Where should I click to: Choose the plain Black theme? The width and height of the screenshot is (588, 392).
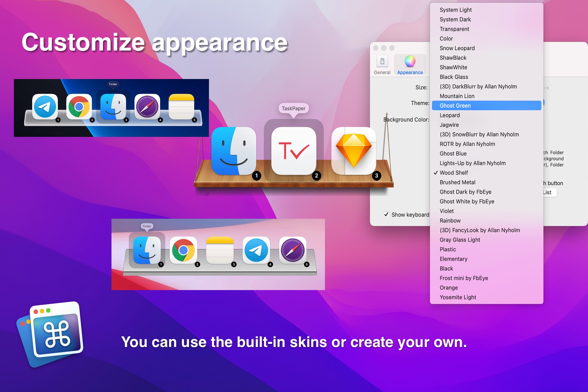coord(487,269)
